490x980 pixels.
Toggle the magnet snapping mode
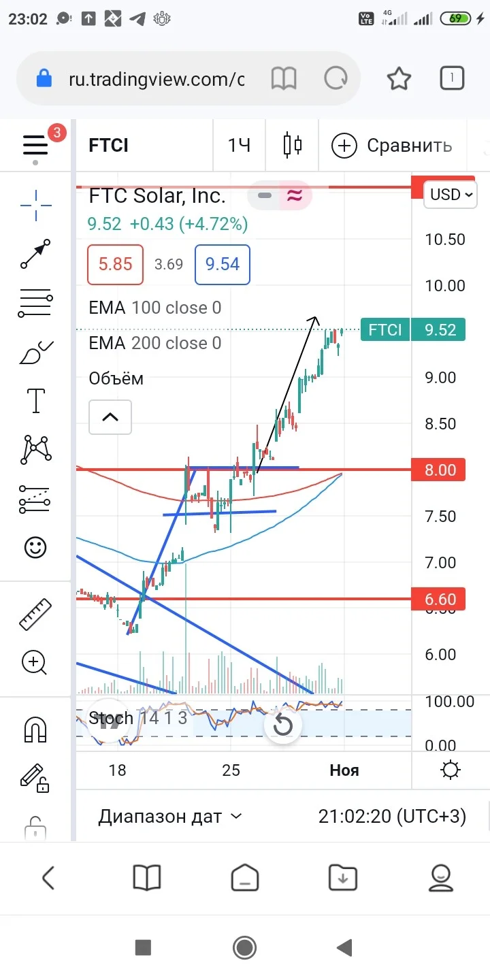(x=35, y=730)
